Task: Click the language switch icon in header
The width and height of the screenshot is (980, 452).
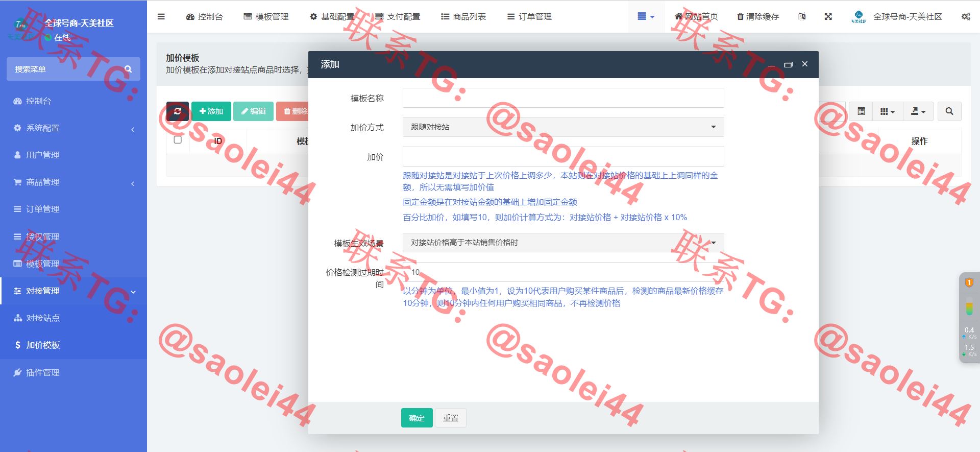Action: pos(802,16)
